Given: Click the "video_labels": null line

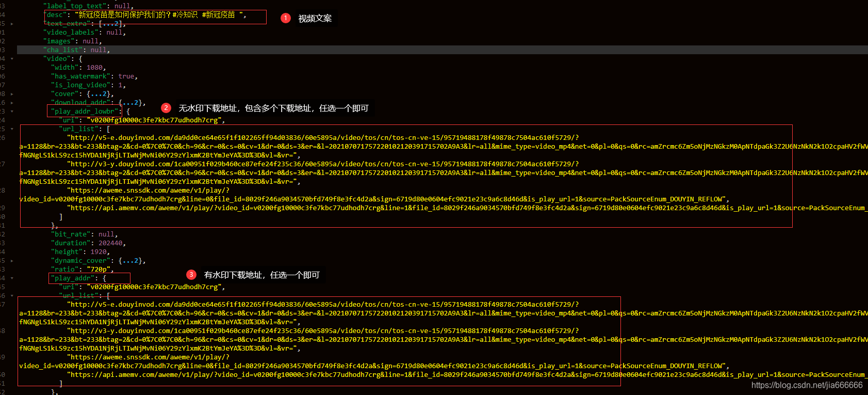Looking at the screenshot, I should pos(85,33).
